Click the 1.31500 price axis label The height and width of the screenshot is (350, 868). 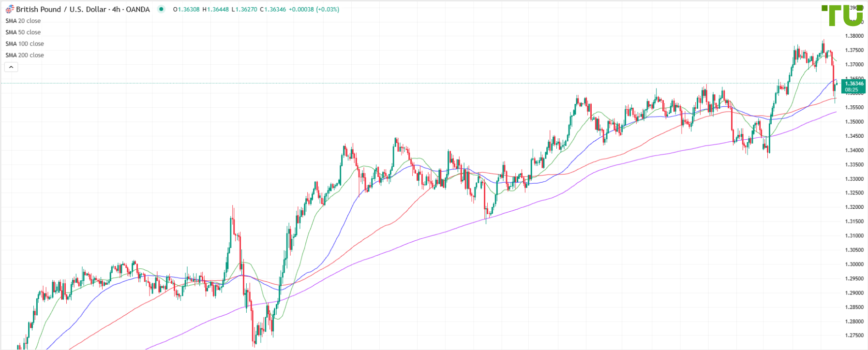click(x=854, y=221)
